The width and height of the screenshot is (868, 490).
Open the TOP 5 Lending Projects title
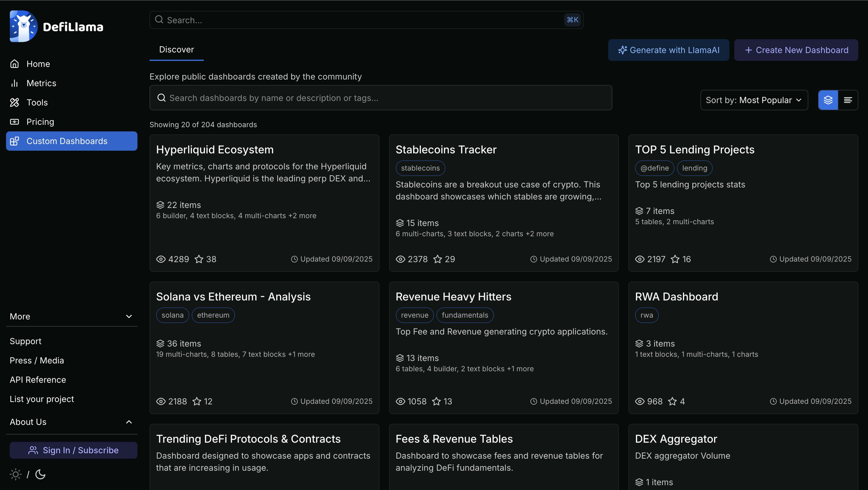pyautogui.click(x=695, y=150)
